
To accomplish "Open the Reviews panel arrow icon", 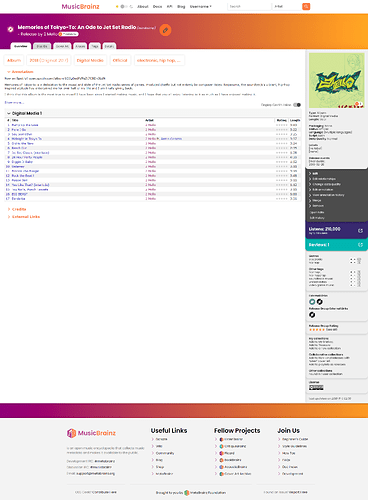I will 360,245.
